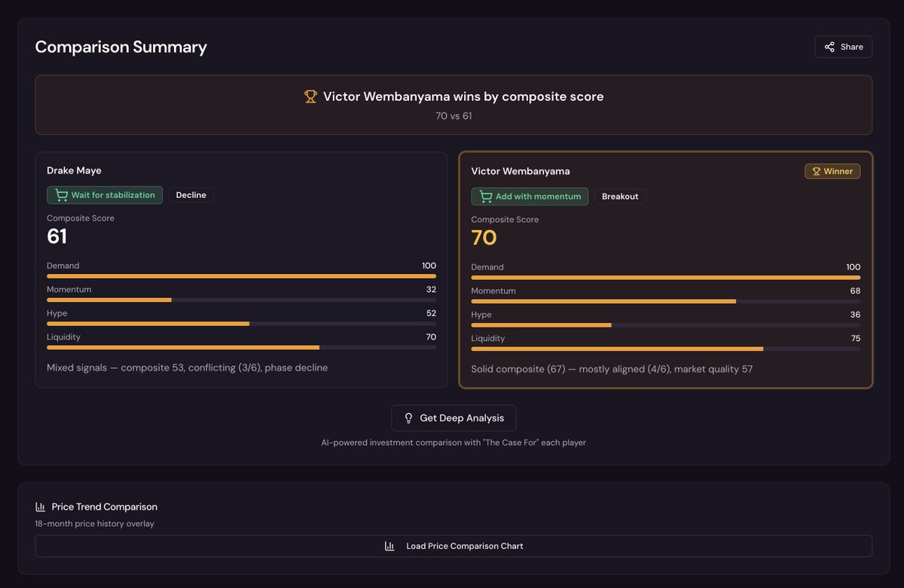The height and width of the screenshot is (588, 904).
Task: Click the Breakout phase tag
Action: point(620,197)
